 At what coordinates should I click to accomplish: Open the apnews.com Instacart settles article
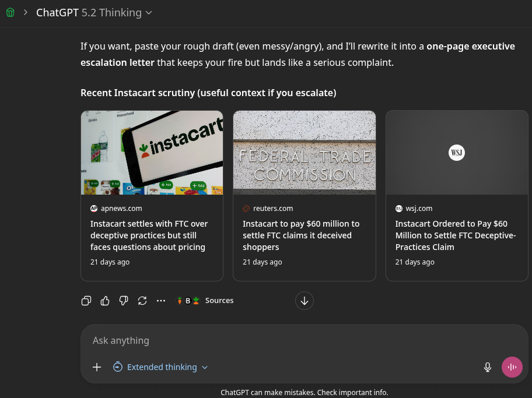[149, 235]
